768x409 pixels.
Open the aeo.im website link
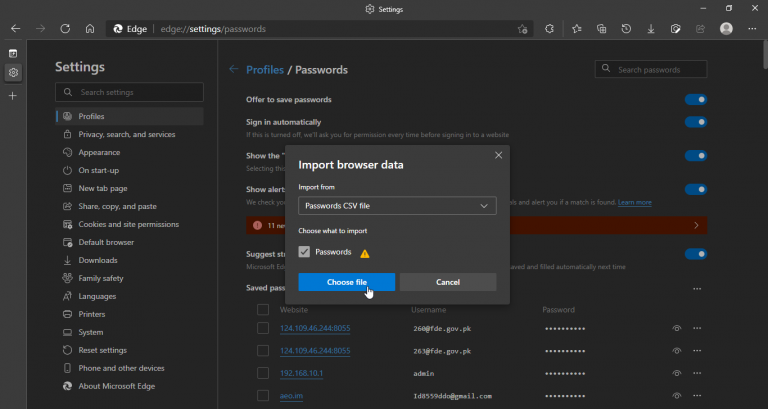point(291,396)
